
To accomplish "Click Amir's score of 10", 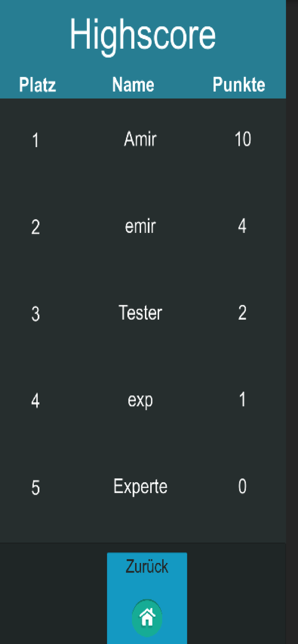I will (243, 139).
